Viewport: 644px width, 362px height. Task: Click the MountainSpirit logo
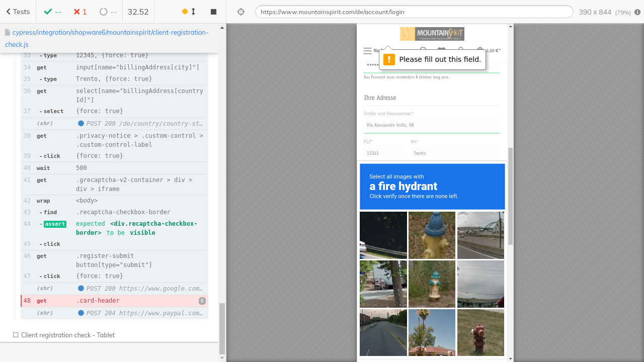432,34
